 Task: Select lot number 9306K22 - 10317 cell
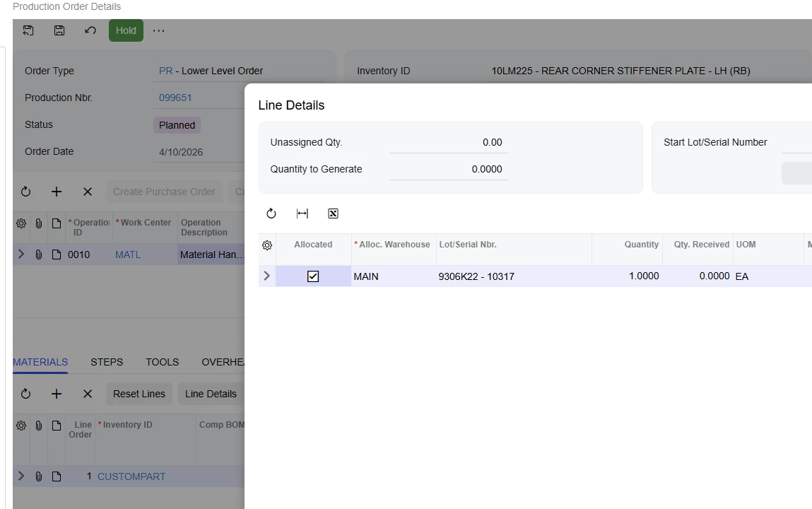514,276
